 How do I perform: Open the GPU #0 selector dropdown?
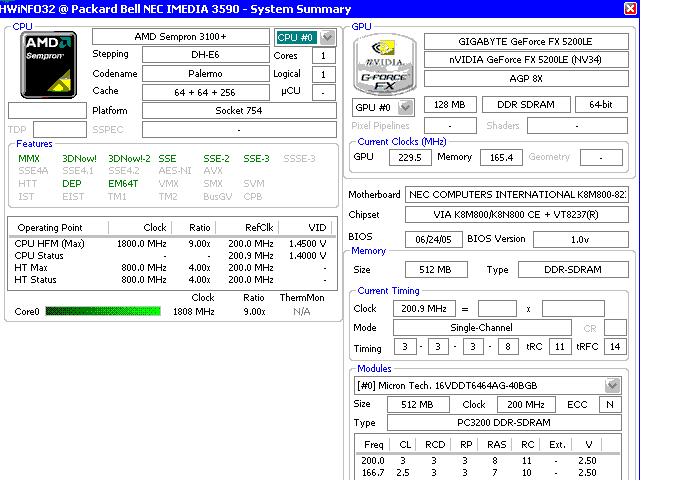pos(405,107)
